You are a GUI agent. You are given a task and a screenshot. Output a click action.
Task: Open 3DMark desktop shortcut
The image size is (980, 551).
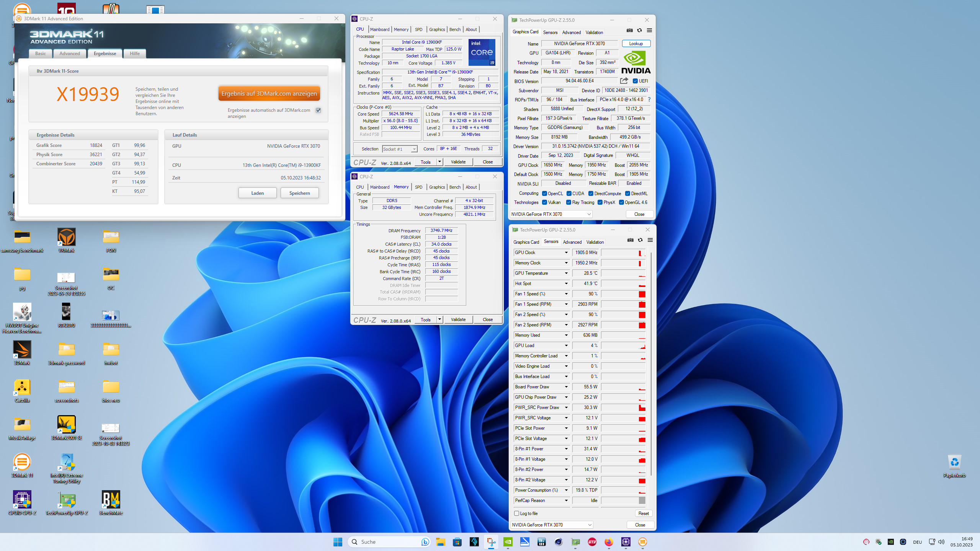point(22,353)
